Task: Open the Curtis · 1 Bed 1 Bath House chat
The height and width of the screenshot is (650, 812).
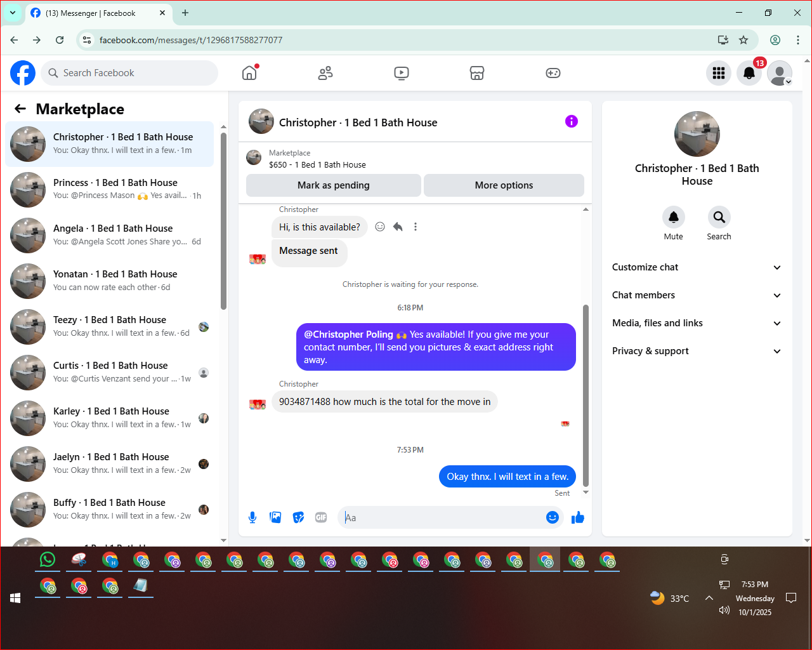Action: [109, 373]
